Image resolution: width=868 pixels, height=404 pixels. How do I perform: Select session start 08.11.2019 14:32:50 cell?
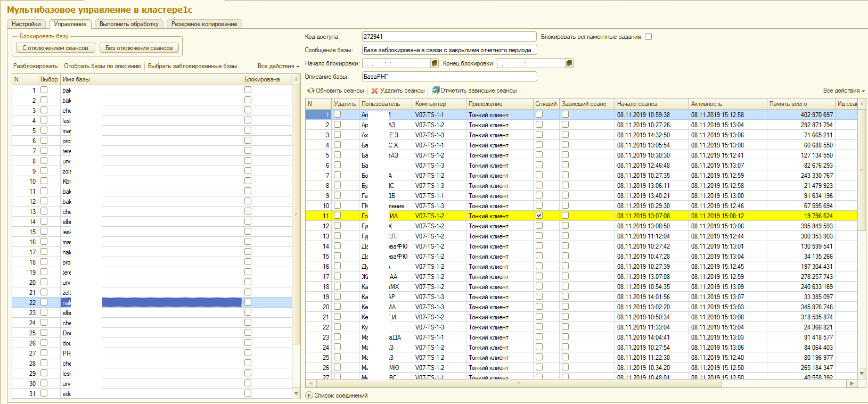(652, 135)
